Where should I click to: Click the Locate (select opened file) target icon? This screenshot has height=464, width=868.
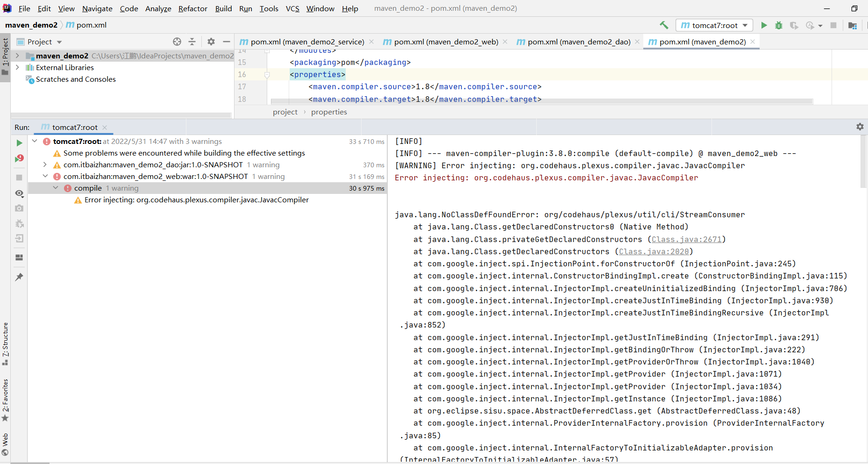pos(177,42)
